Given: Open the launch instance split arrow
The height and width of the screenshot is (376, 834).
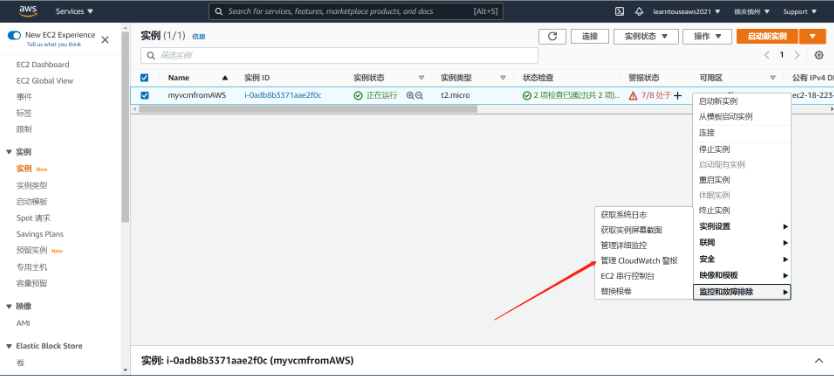Looking at the screenshot, I should pyautogui.click(x=812, y=36).
